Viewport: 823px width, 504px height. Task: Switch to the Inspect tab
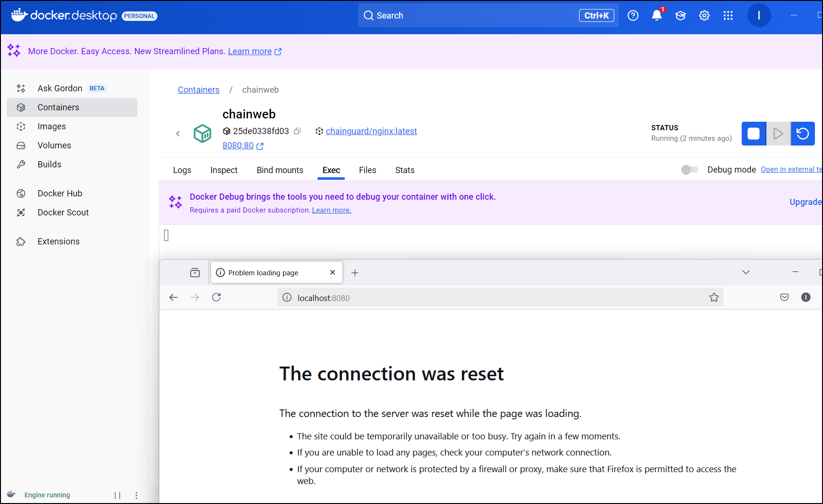pos(224,170)
